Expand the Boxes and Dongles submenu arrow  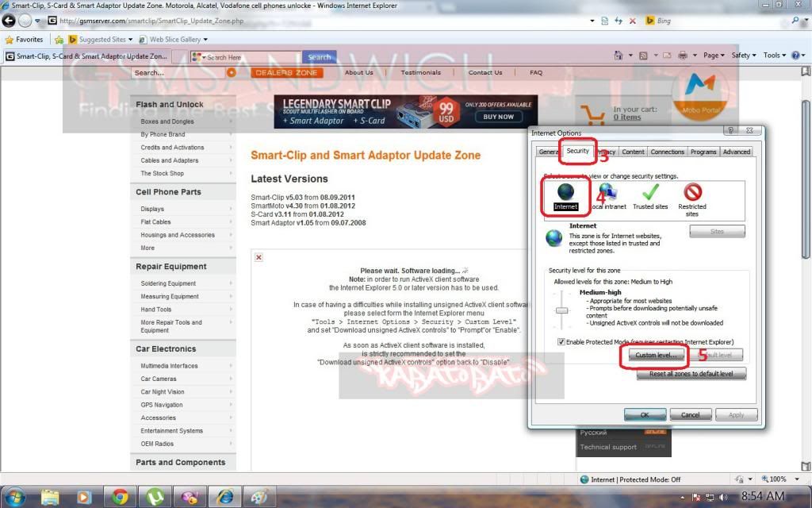pyautogui.click(x=231, y=121)
